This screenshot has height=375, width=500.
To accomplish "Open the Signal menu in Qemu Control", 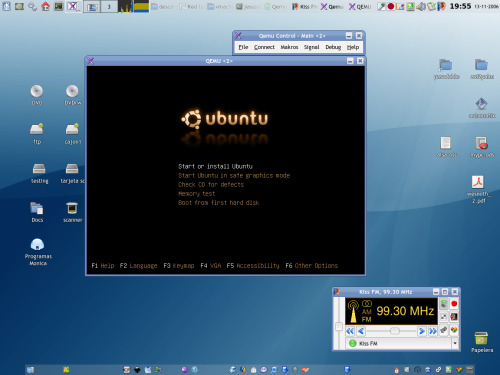I will [311, 47].
